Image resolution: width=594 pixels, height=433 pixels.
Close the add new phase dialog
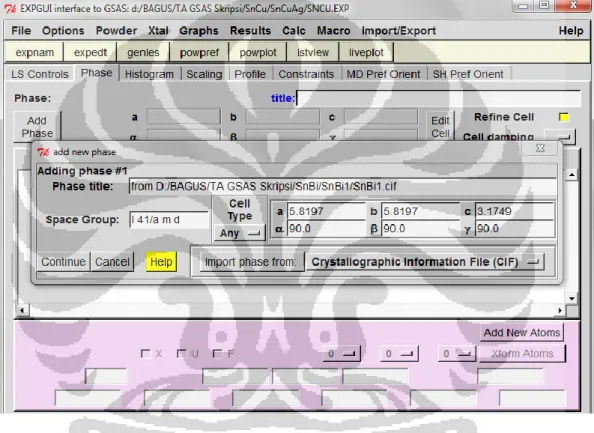(540, 148)
